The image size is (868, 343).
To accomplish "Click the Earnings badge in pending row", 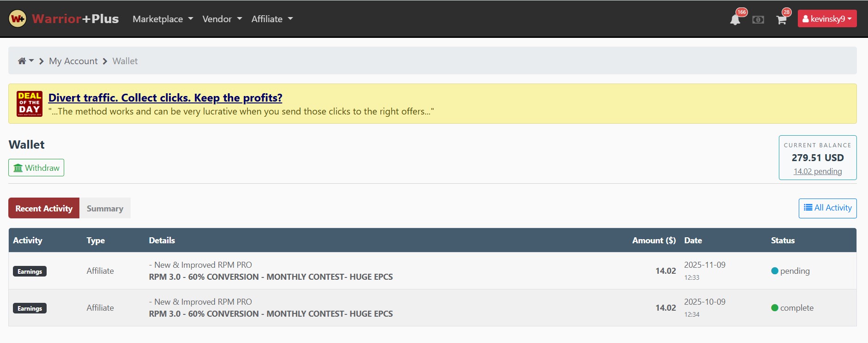I will [x=30, y=271].
